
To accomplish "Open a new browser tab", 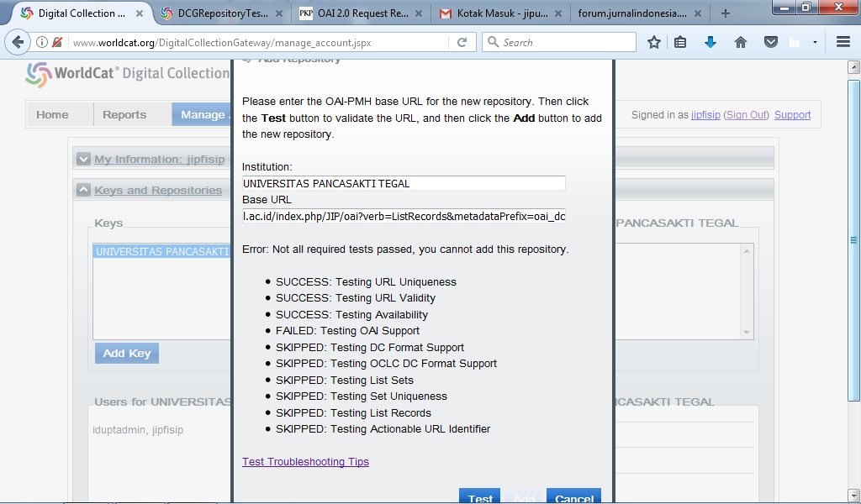I will tap(726, 13).
